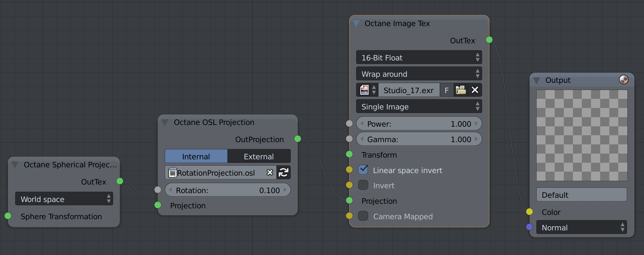Unlink the Studio_17.exr image with X icon

(x=475, y=90)
